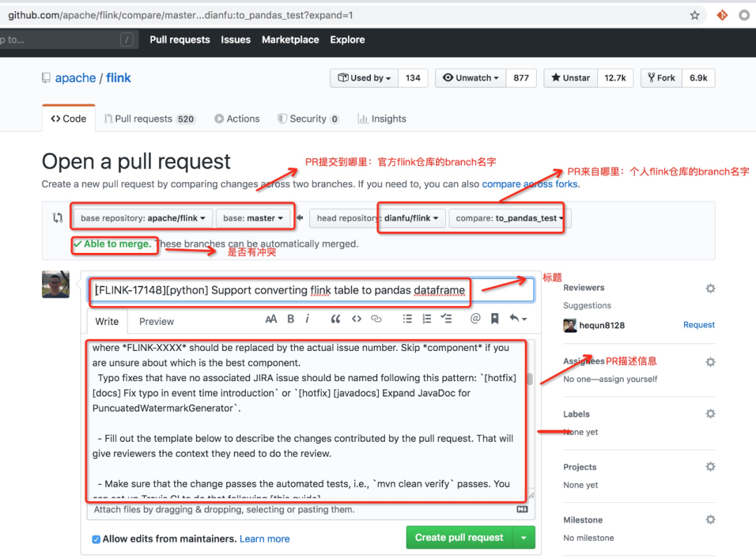Expand the Unwatch dropdown
This screenshot has width=756, height=559.
coord(470,78)
